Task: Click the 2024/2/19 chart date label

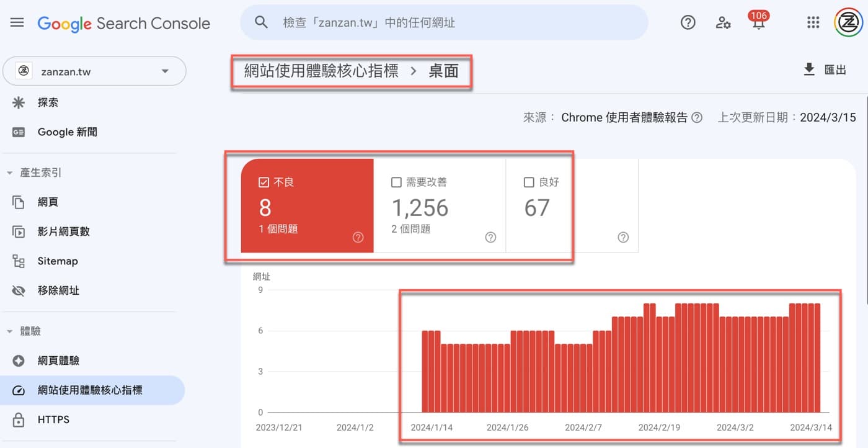Action: point(658,428)
